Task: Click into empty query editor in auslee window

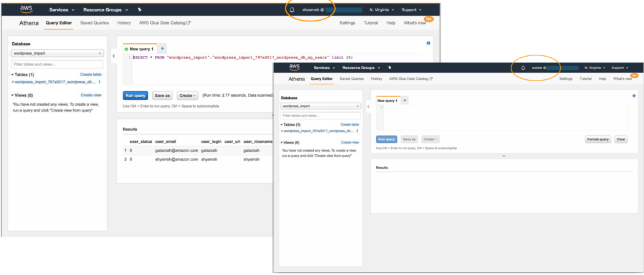Action: coord(506,118)
